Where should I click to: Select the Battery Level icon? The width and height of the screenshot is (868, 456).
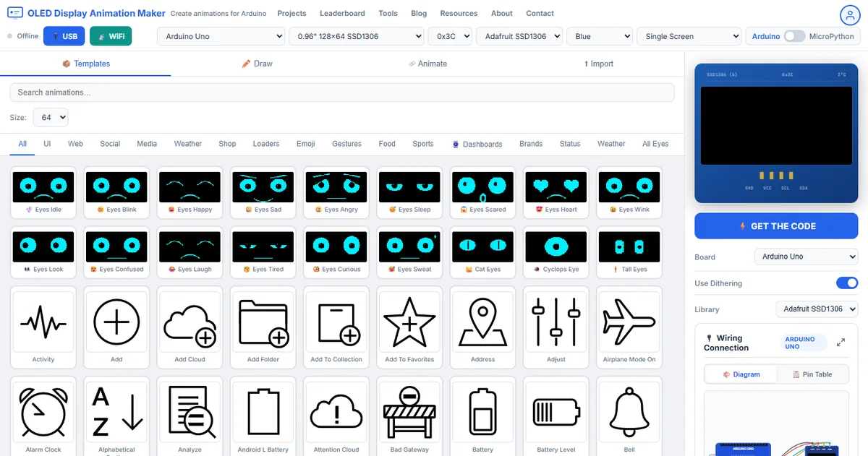point(556,416)
